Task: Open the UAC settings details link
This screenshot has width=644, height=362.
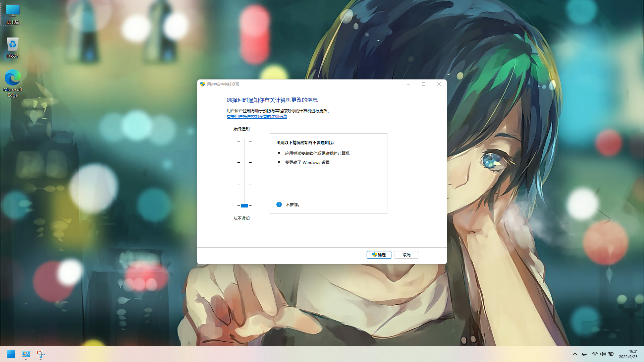Action: (257, 117)
